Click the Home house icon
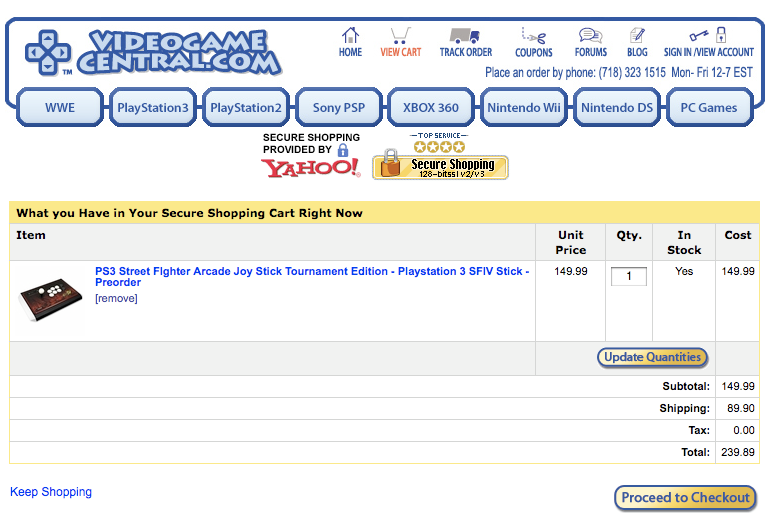772x519 pixels. tap(350, 35)
